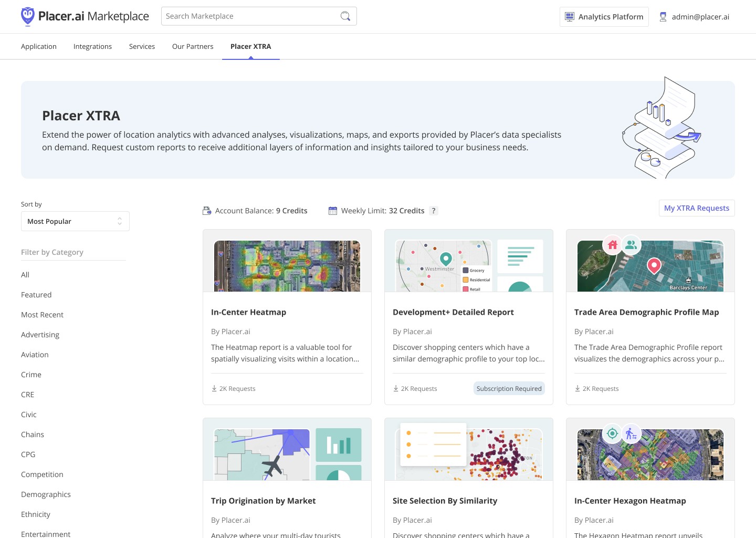Click the Development+ Detailed Report title

453,312
